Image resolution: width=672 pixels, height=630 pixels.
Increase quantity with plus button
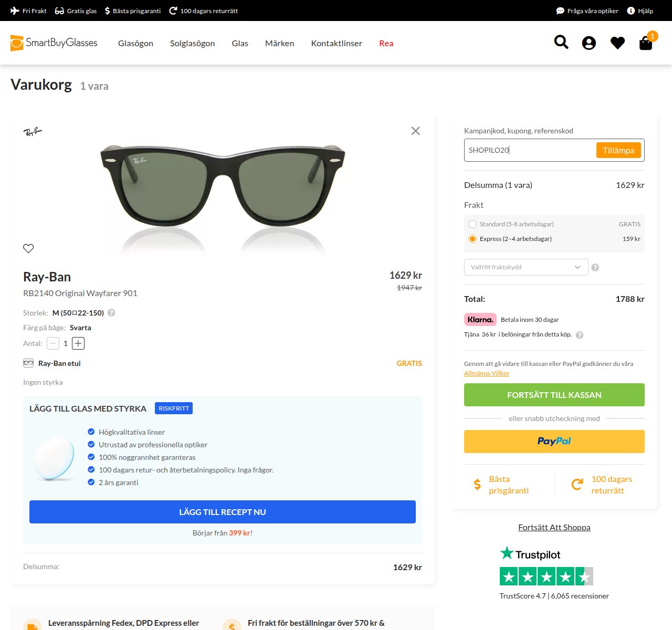(78, 343)
